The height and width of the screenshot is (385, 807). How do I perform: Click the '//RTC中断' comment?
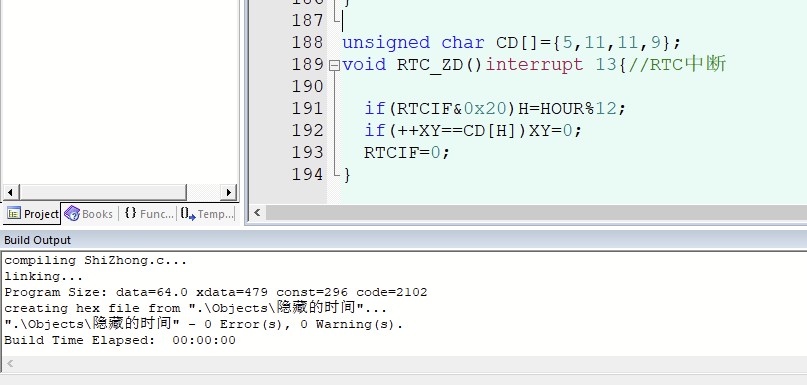coord(677,64)
